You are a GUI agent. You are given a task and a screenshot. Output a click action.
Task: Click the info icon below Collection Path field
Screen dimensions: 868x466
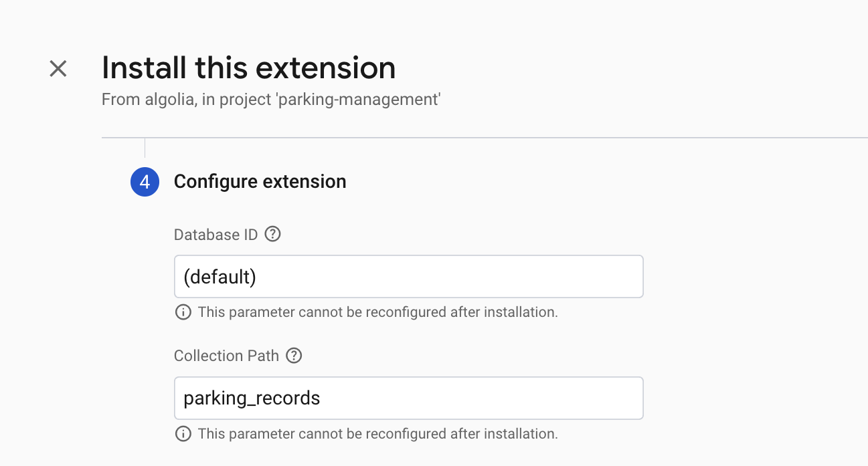[x=183, y=434]
